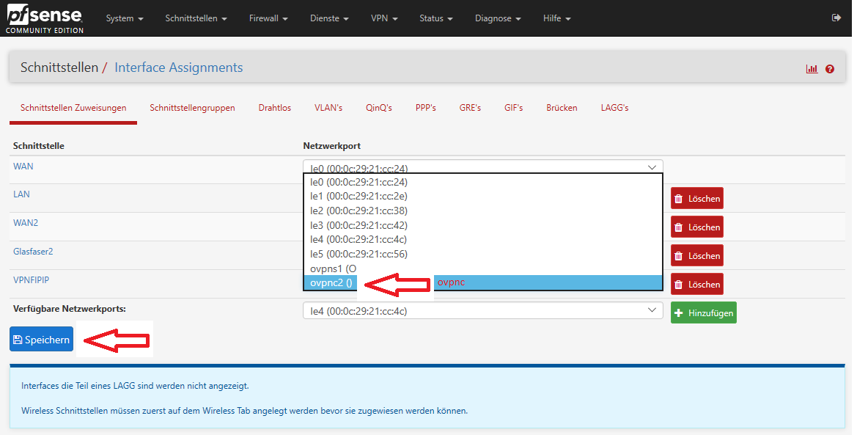868x435 pixels.
Task: Delete the Glasfaser2 interface assignment
Action: click(x=696, y=256)
